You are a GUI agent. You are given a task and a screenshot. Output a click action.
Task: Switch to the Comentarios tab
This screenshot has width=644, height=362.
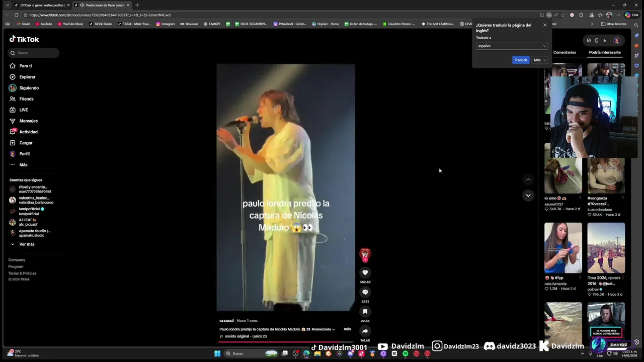click(x=565, y=52)
